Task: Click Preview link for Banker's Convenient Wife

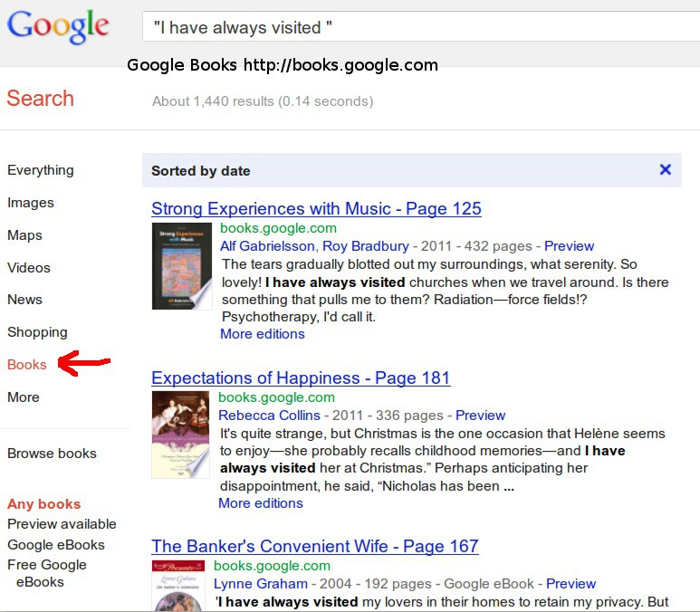Action: click(x=571, y=584)
